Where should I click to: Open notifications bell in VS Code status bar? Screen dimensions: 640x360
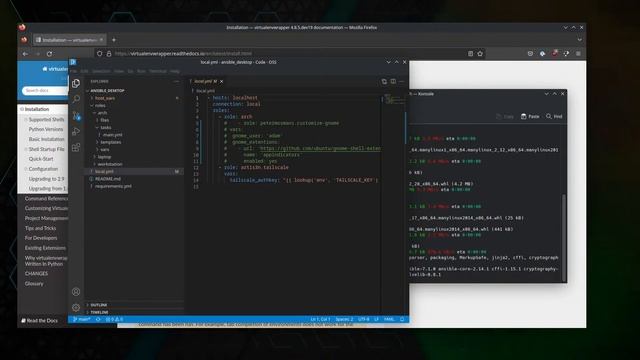tap(402, 319)
